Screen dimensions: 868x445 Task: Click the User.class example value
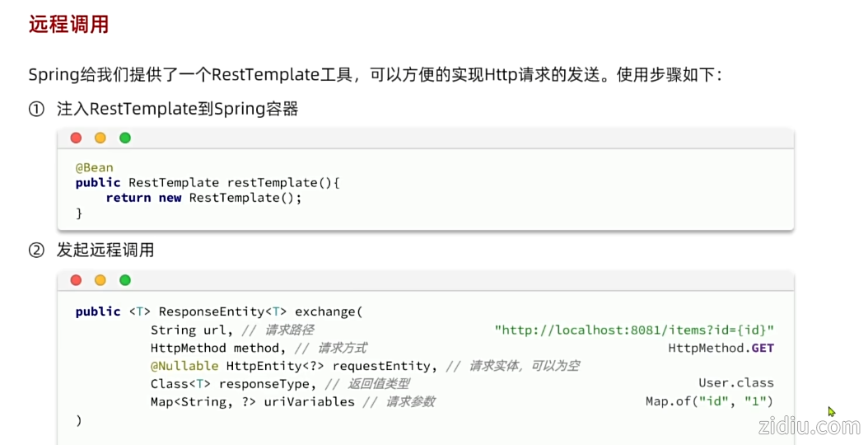736,383
